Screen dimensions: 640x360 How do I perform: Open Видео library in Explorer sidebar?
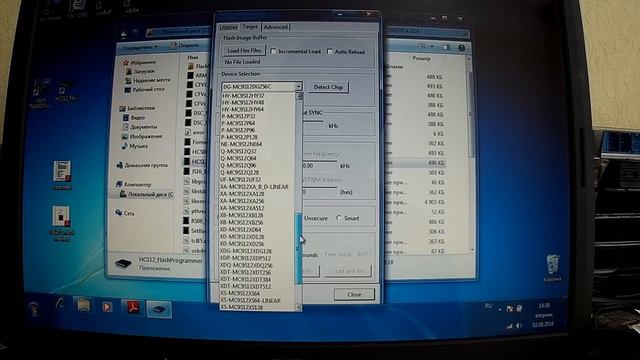click(x=134, y=118)
